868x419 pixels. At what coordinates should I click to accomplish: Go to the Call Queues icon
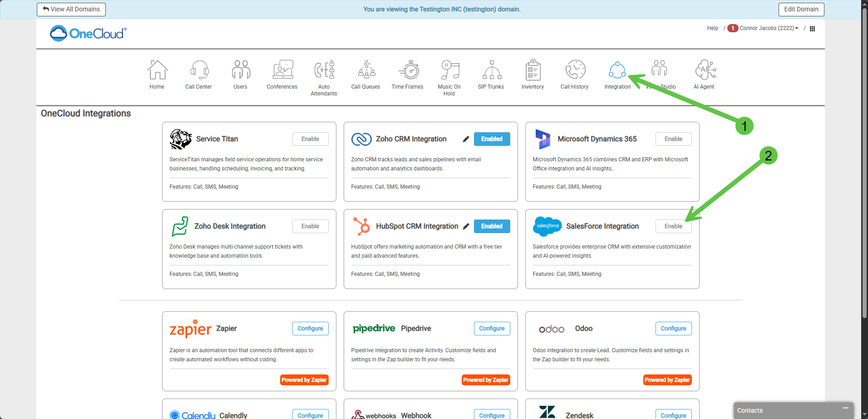point(366,70)
